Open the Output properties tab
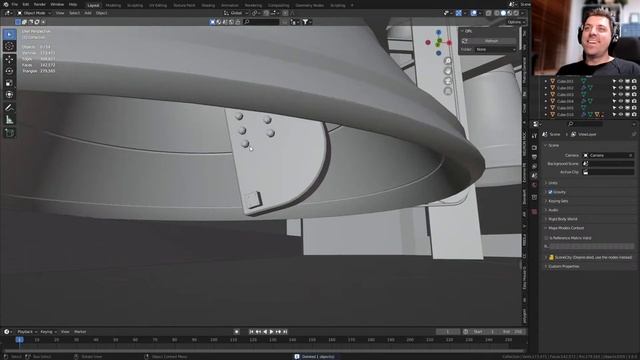The height and width of the screenshot is (360, 640). click(534, 157)
